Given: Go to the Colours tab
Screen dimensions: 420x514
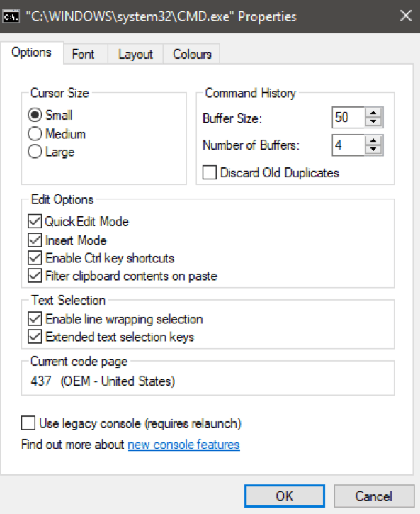Looking at the screenshot, I should coord(192,54).
